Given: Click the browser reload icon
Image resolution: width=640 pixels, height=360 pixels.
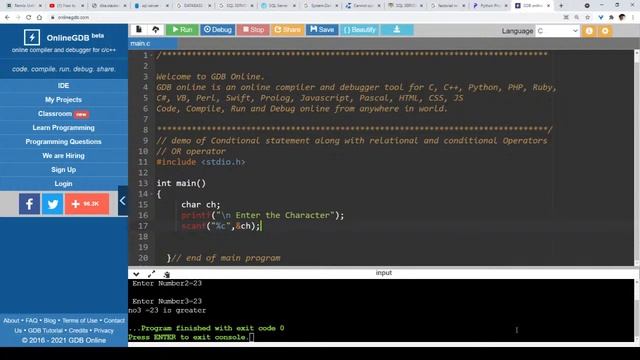Looking at the screenshot, I should [29, 18].
